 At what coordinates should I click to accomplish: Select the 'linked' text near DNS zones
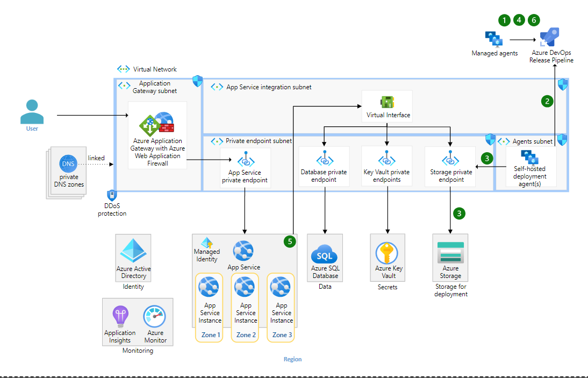pos(96,158)
